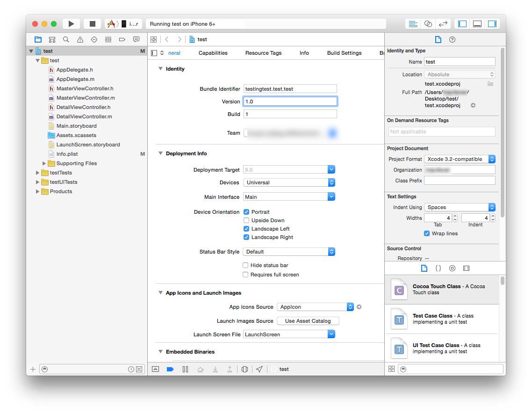Switch to the Capabilities tab
This screenshot has width=532, height=413.
tap(213, 53)
